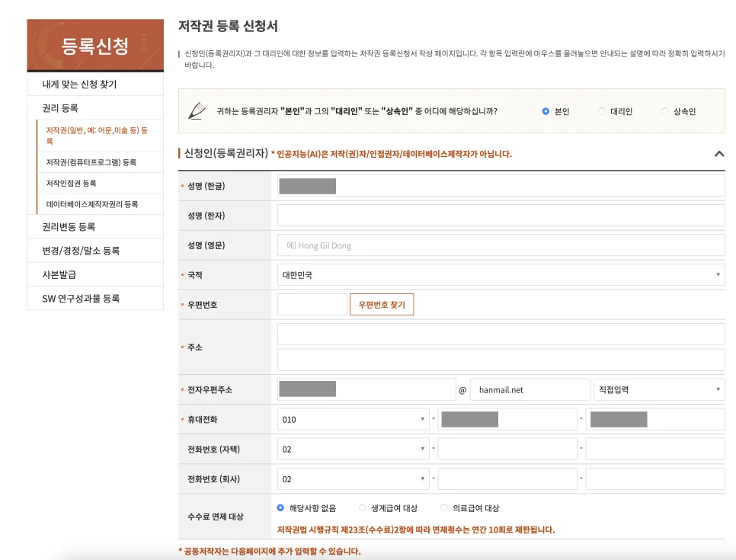Image resolution: width=736 pixels, height=560 pixels.
Task: Select 생계급여 대상 fee exemption option
Action: [x=363, y=508]
